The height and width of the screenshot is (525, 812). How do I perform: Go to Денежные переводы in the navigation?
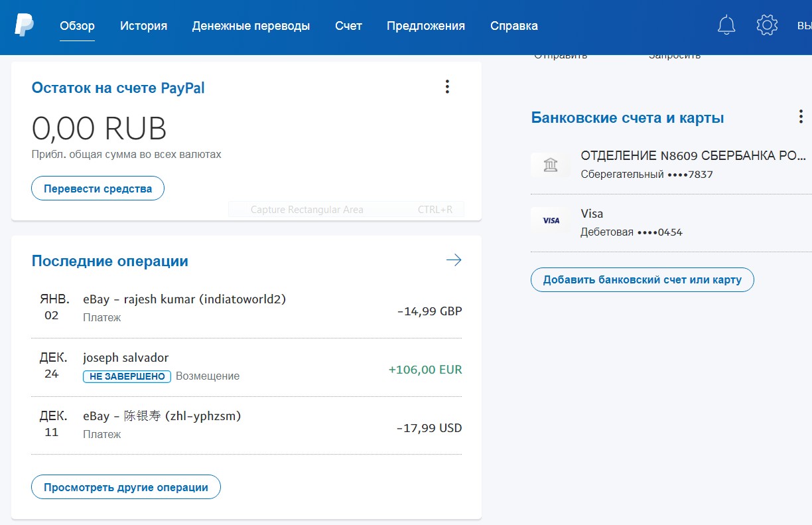point(251,26)
